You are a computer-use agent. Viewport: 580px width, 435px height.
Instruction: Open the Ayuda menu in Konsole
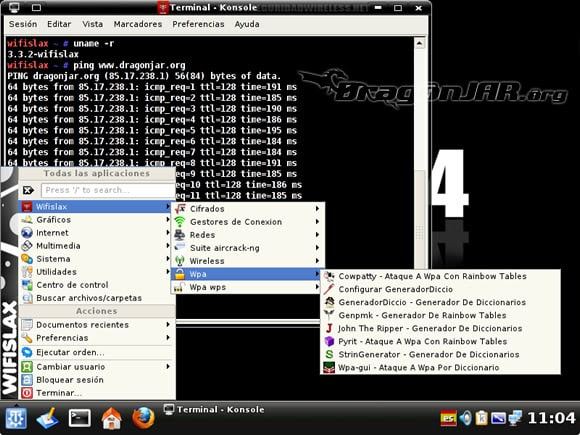(x=247, y=24)
